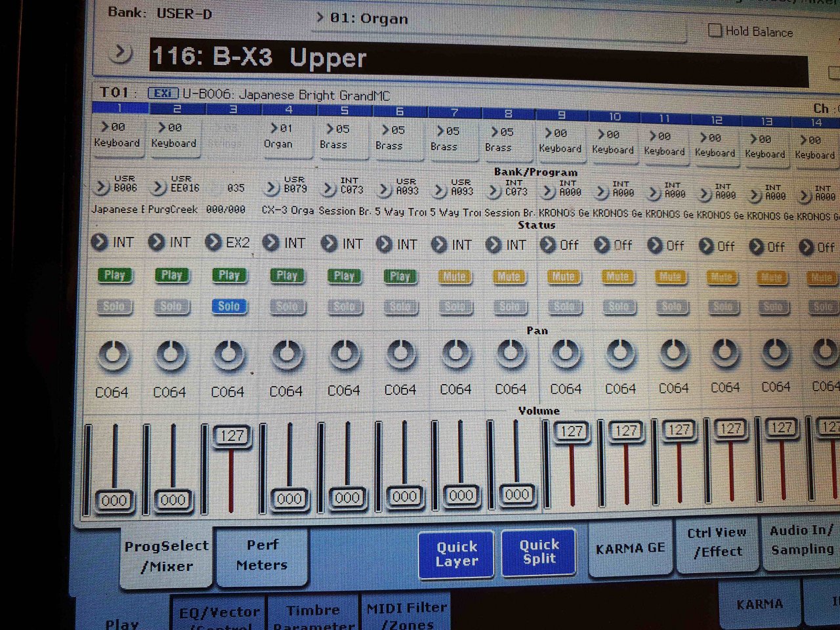Screen dimensions: 840x630
Task: Open the lower KARMA page tab
Action: (759, 604)
